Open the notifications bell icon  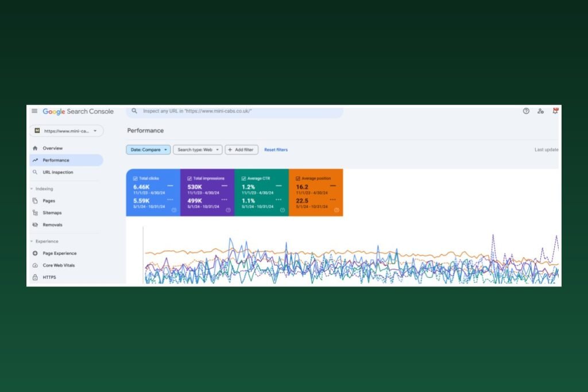coord(555,111)
